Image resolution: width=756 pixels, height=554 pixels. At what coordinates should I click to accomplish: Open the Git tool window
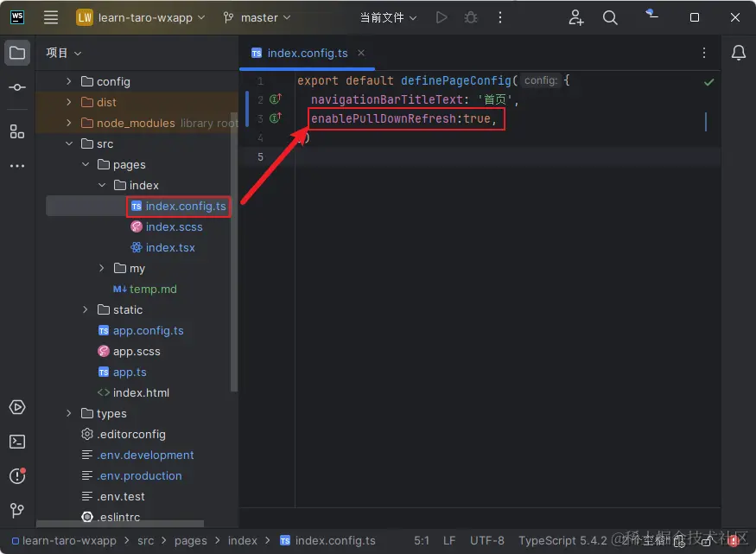point(17,510)
